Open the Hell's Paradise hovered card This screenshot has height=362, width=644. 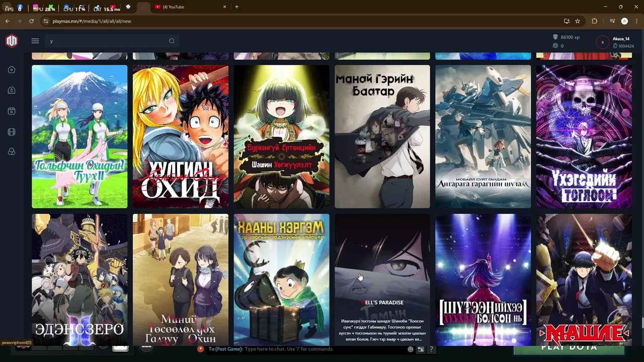(382, 280)
